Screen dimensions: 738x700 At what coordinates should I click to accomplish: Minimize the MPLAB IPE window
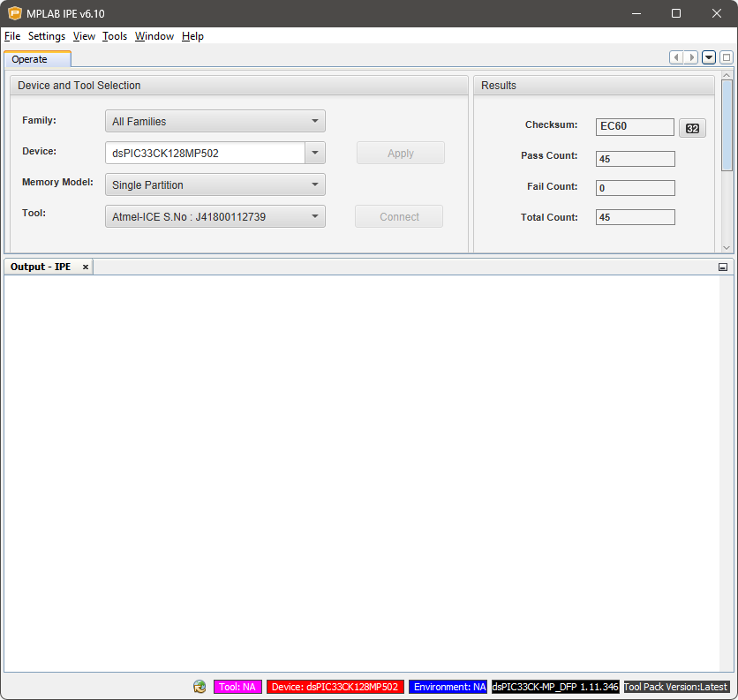pyautogui.click(x=636, y=13)
